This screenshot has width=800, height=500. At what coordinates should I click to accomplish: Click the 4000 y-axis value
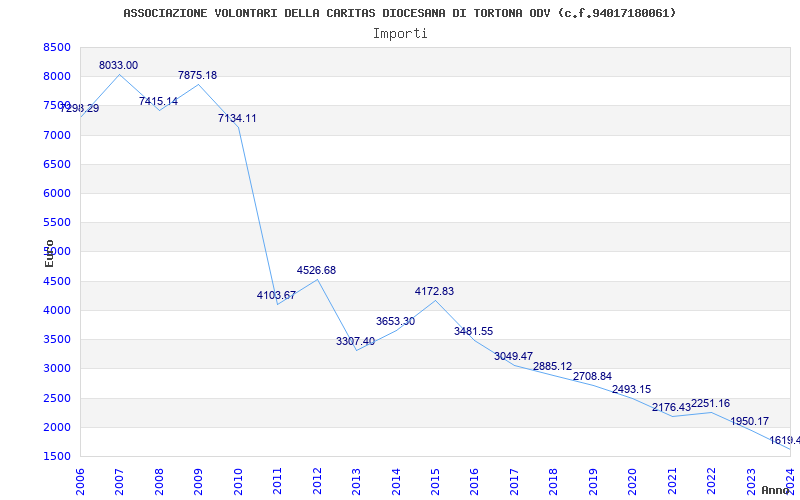tap(57, 310)
